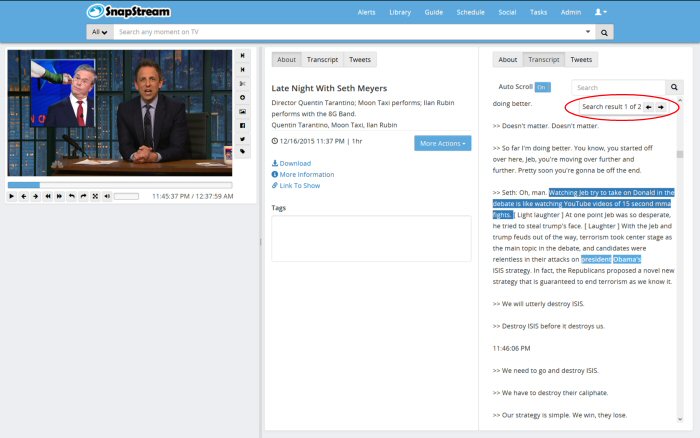Toggle Auto Scroll On switch

[542, 87]
